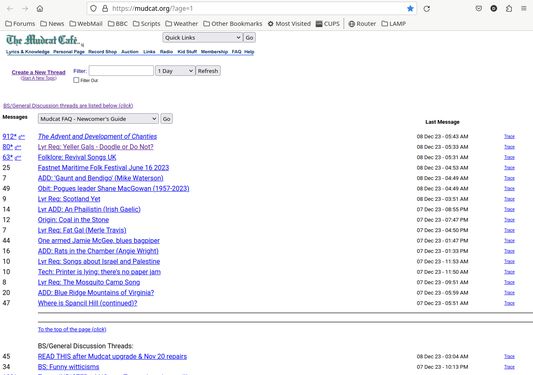Image resolution: width=533 pixels, height=375 pixels.
Task: Open the Most Visited gear bookmark
Action: point(289,23)
